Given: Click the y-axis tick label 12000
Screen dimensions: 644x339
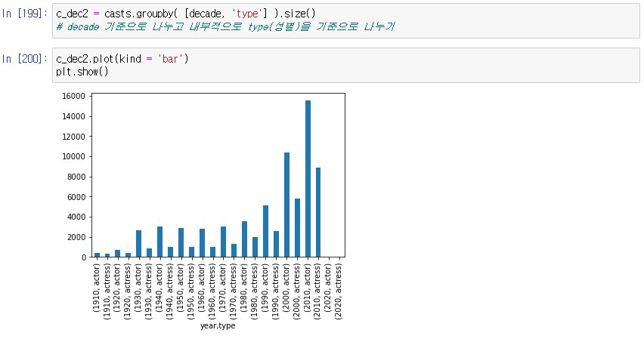Looking at the screenshot, I should (74, 137).
